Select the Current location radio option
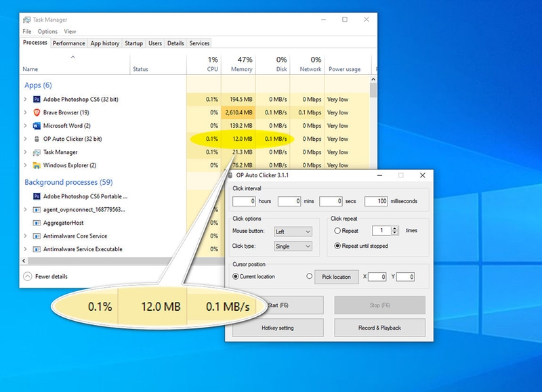The image size is (542, 392). (236, 277)
